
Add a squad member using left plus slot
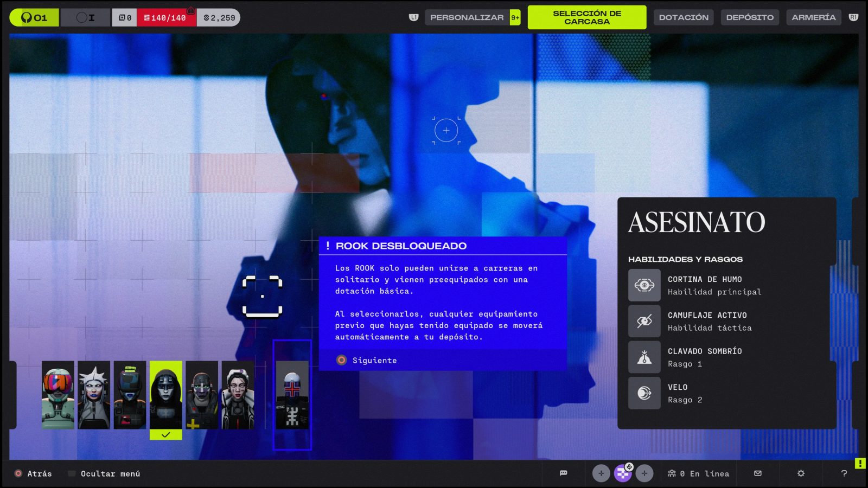pos(601,473)
